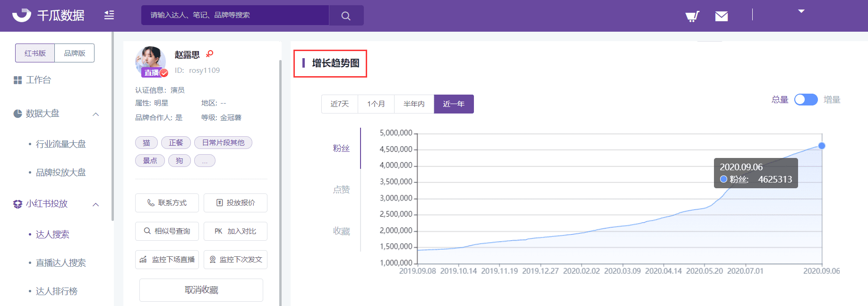Click the 2020.09.06 data point on chart
The height and width of the screenshot is (306, 868).
[822, 146]
